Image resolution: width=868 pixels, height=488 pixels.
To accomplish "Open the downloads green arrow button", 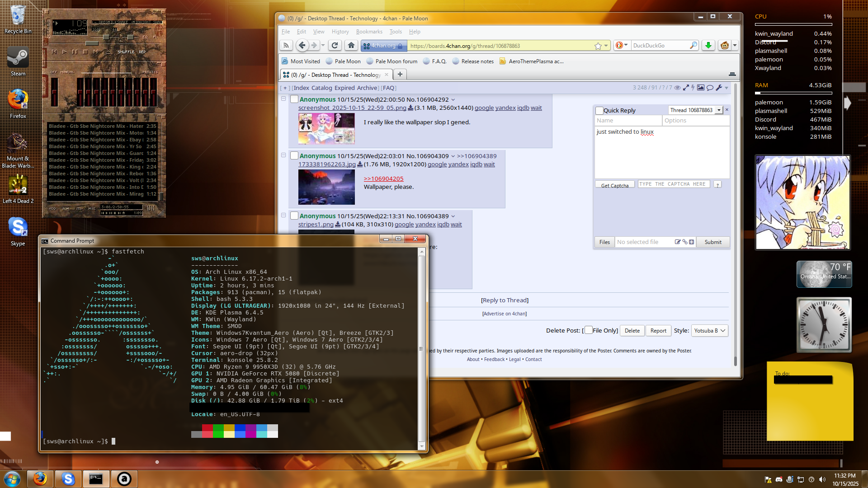I will pos(708,45).
